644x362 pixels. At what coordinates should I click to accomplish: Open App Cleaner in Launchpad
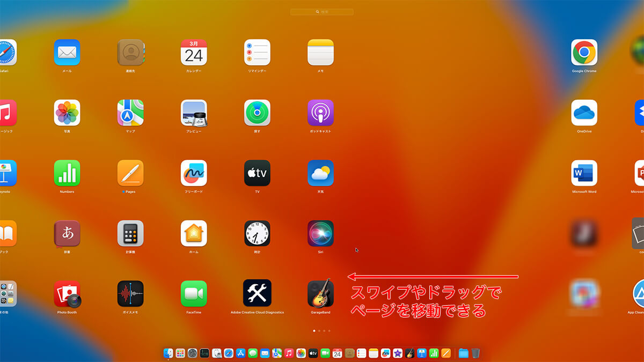point(638,294)
